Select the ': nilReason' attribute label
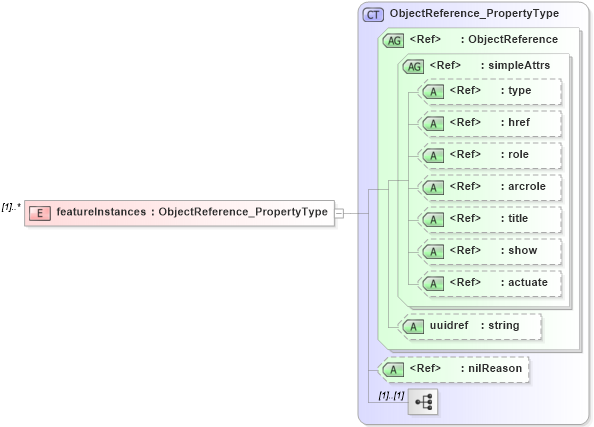The image size is (594, 427). (491, 368)
